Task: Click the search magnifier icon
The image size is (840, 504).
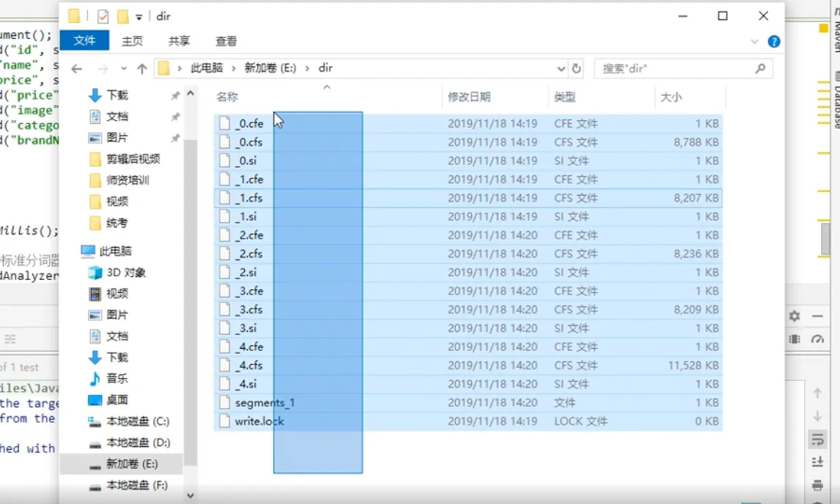Action: pos(759,69)
